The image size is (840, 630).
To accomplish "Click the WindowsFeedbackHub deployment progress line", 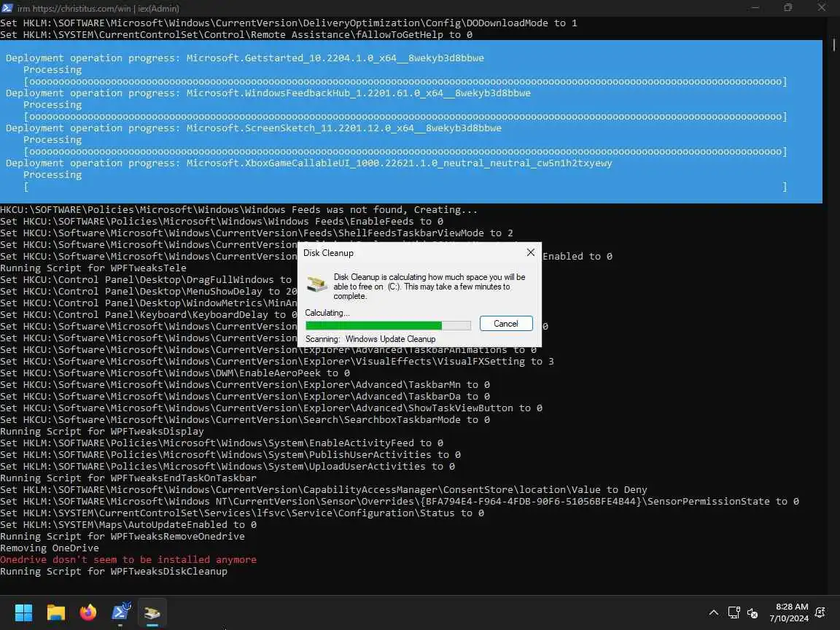I will pos(268,93).
